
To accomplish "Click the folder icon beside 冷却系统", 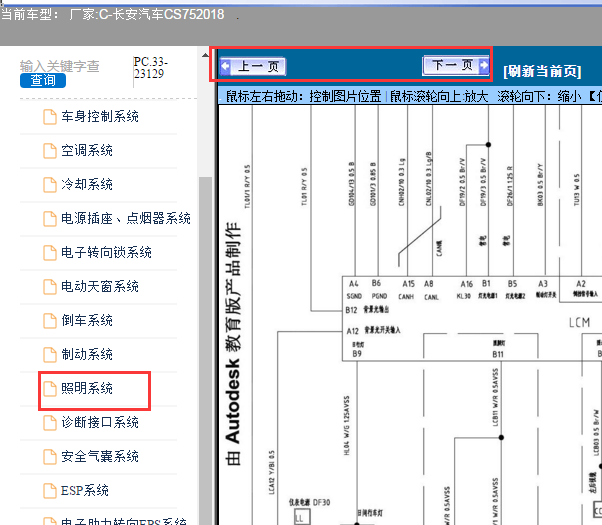I will [50, 185].
